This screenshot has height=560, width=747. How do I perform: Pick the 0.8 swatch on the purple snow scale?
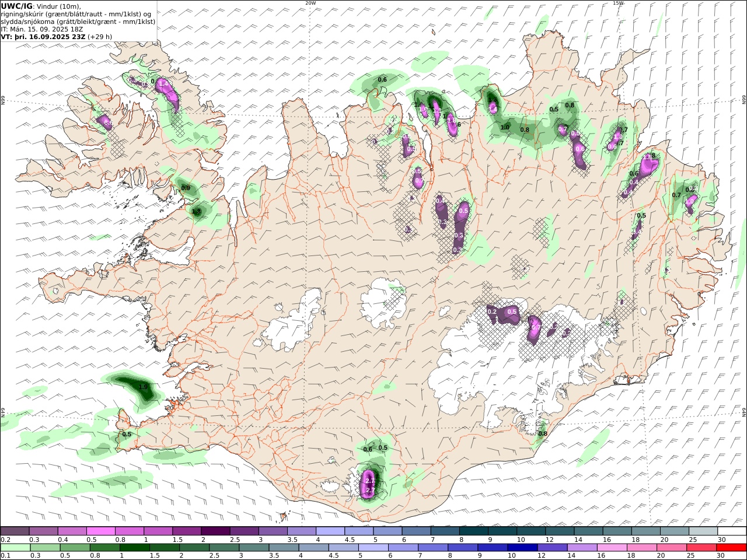[x=129, y=531]
